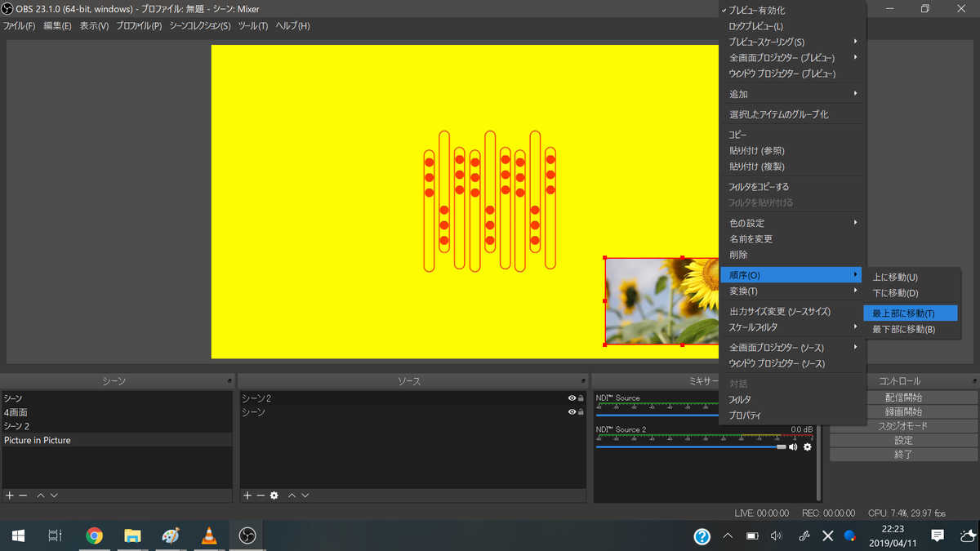Move the selected scene up in the list
The height and width of the screenshot is (551, 980).
pyautogui.click(x=40, y=495)
